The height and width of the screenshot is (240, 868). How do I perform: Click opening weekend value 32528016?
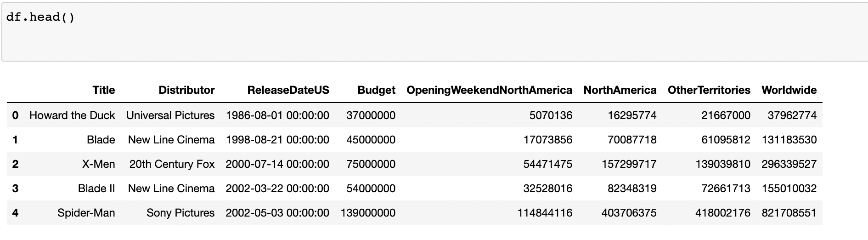pos(548,189)
